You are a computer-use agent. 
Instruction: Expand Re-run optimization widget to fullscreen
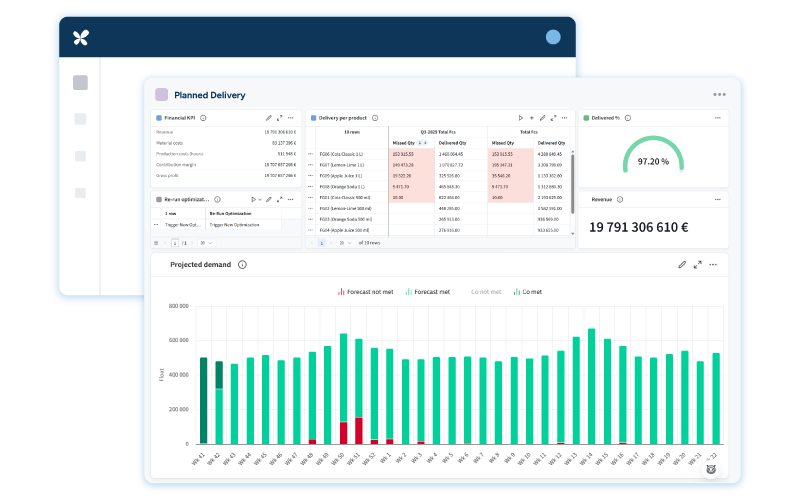[x=280, y=199]
